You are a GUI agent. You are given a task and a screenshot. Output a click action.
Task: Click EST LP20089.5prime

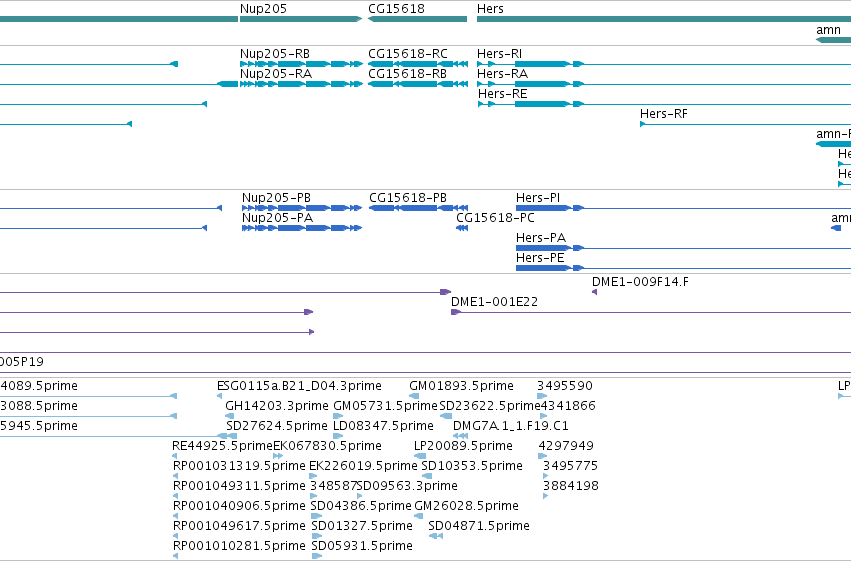tap(463, 446)
